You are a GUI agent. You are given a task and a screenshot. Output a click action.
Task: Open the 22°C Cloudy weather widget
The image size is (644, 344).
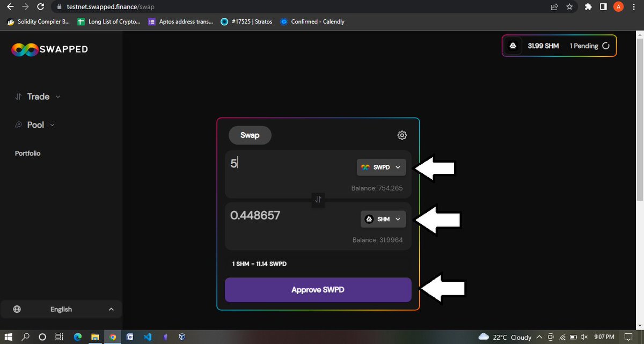(504, 337)
